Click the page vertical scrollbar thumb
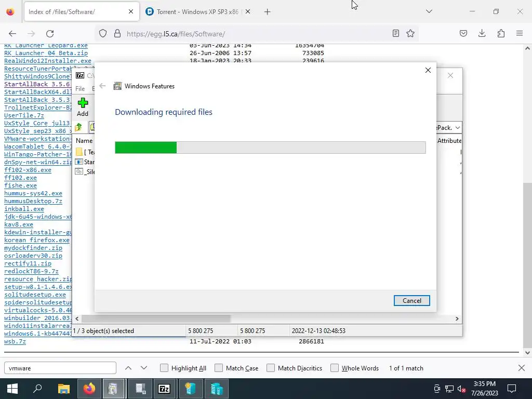Image resolution: width=532 pixels, height=399 pixels. click(x=527, y=264)
